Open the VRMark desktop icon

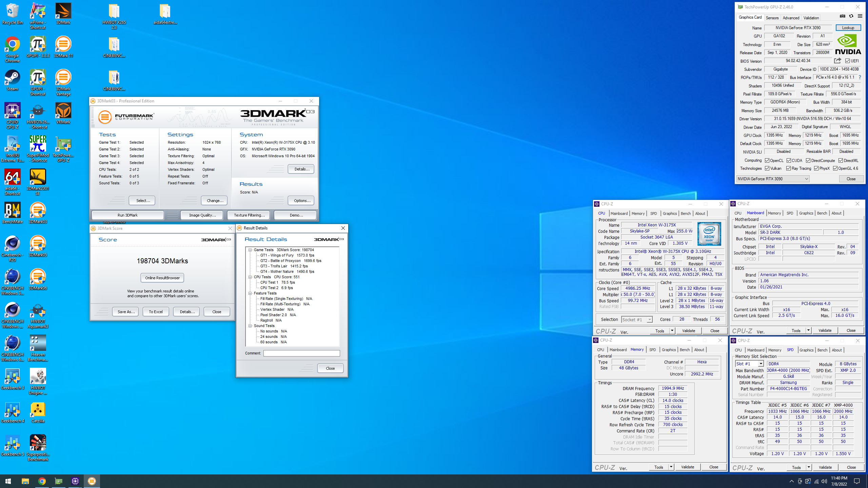tap(63, 114)
